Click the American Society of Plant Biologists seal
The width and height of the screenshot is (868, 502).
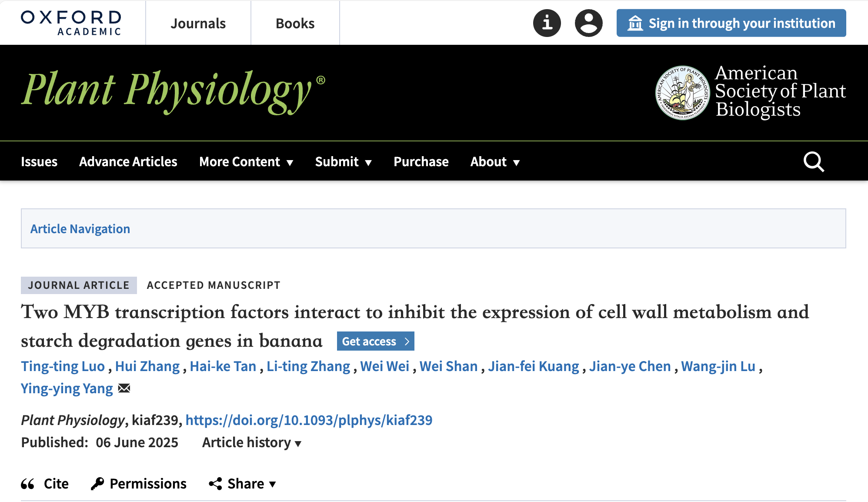coord(682,93)
